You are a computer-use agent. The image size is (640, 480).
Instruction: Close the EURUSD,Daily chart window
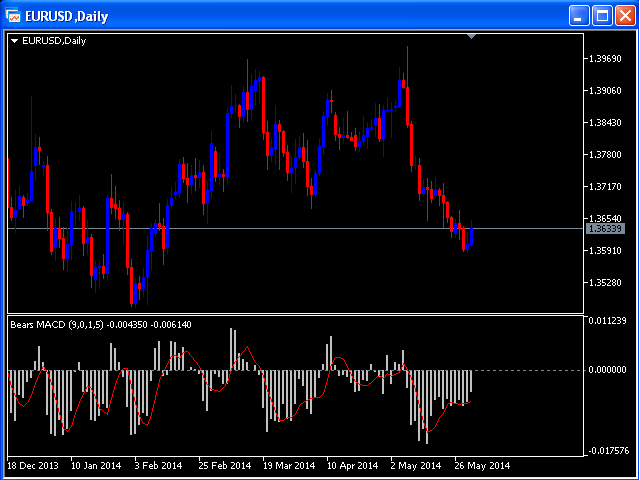coord(625,16)
